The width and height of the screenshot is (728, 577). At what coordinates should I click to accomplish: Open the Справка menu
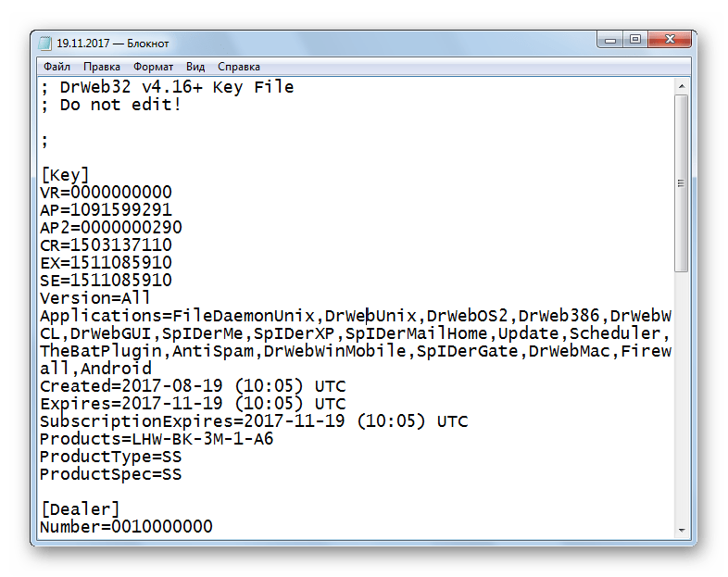(239, 67)
